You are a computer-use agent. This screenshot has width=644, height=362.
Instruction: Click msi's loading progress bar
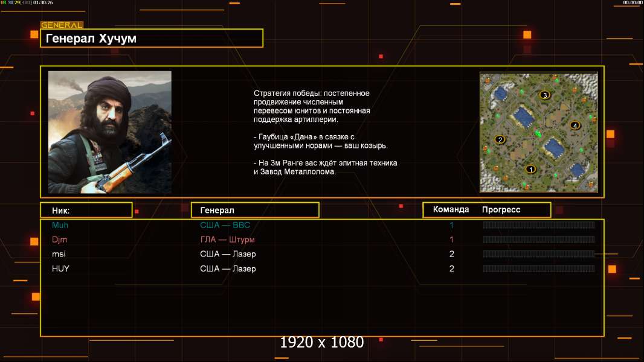pyautogui.click(x=539, y=254)
